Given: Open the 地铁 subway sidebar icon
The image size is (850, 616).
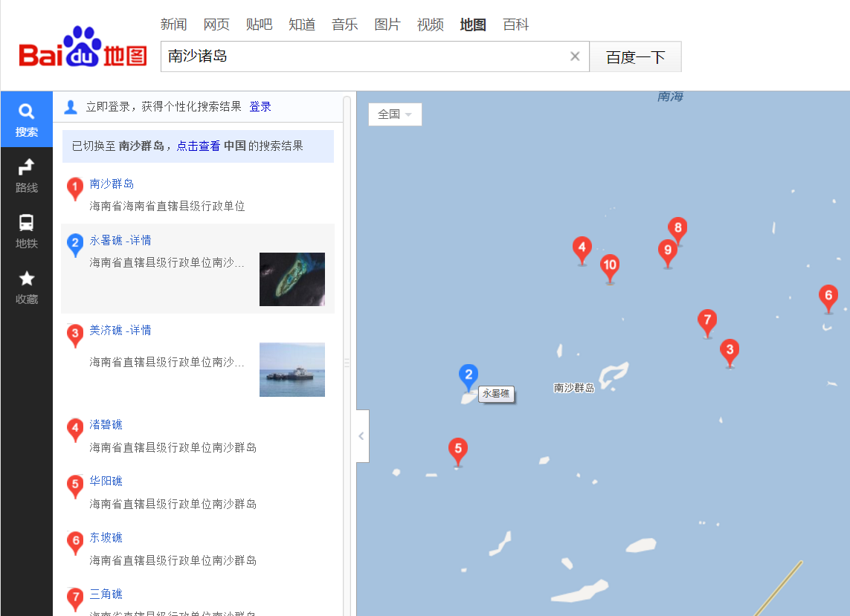Looking at the screenshot, I should point(27,231).
